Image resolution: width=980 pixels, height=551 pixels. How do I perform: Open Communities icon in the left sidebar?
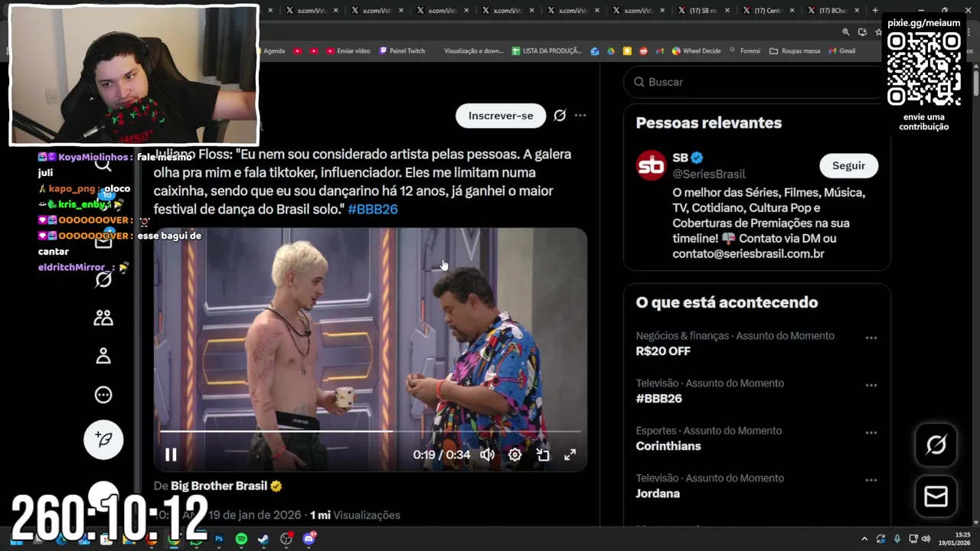(x=103, y=318)
